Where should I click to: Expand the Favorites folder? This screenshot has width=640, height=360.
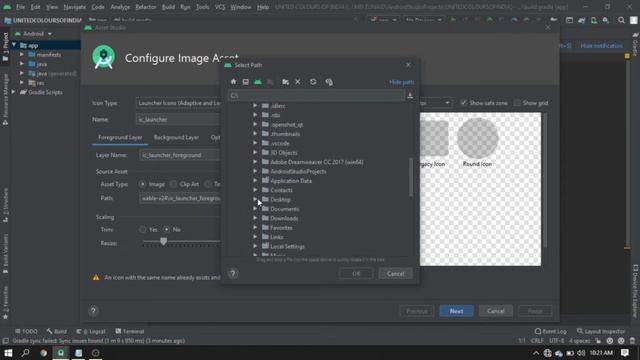pyautogui.click(x=255, y=227)
